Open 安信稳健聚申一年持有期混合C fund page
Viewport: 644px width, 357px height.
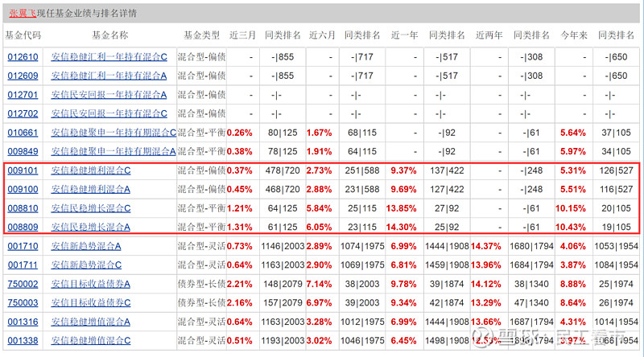click(x=114, y=133)
